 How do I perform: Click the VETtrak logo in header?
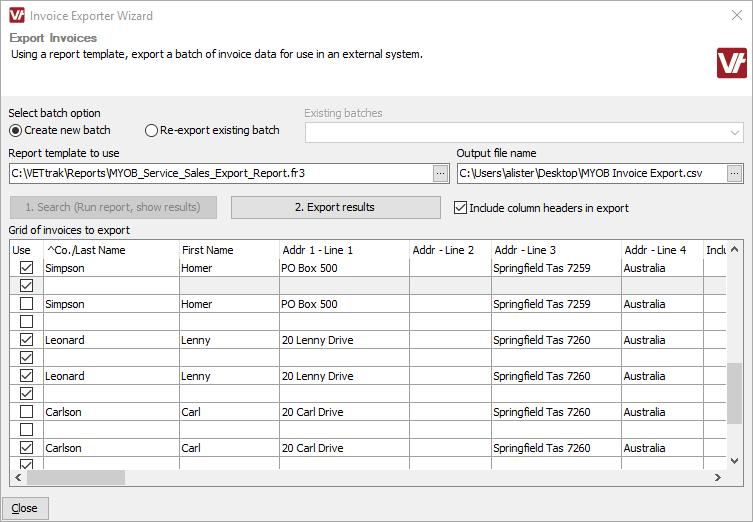pos(731,62)
